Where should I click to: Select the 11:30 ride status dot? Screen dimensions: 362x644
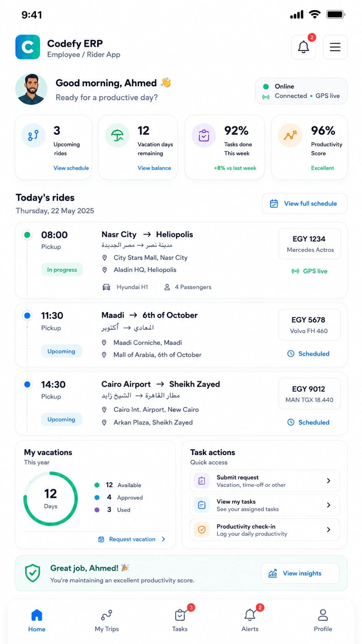tap(27, 315)
